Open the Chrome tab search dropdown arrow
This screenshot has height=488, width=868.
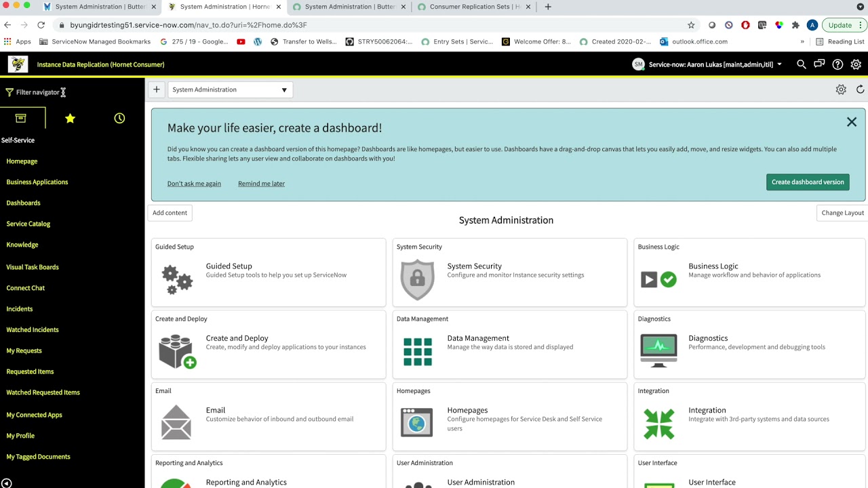(860, 7)
